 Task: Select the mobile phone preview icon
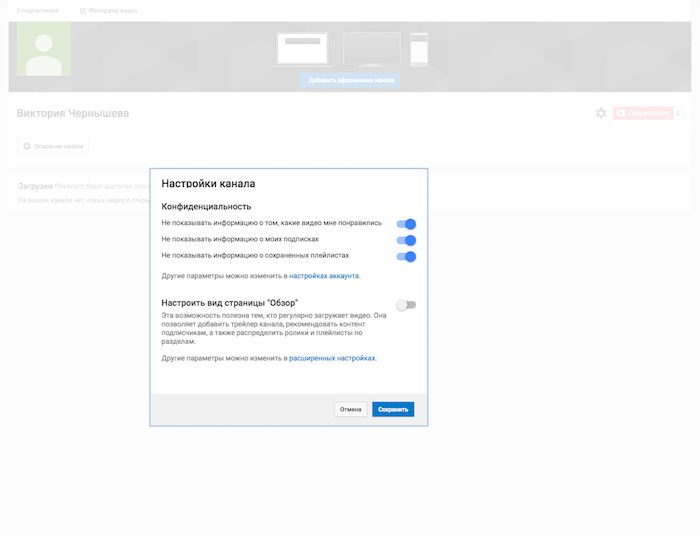(x=419, y=49)
